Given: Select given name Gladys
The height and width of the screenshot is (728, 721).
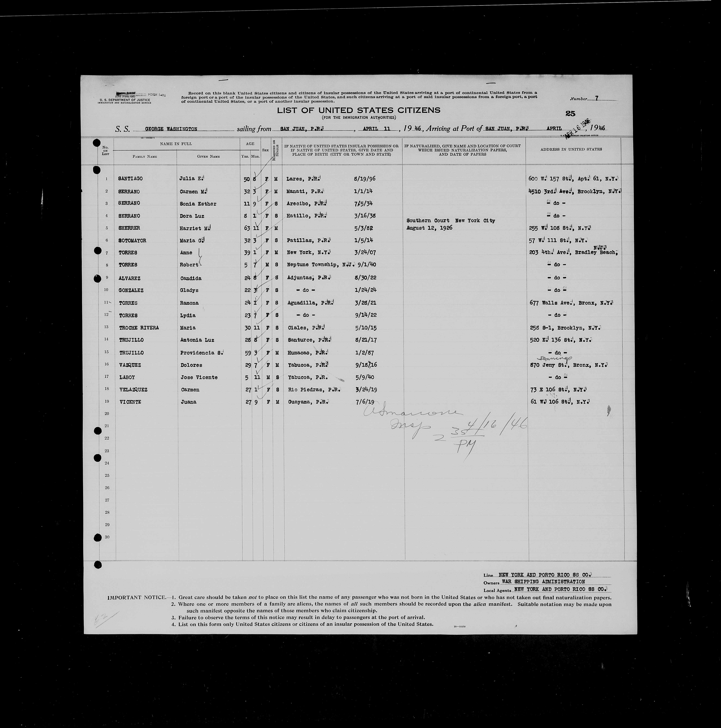Looking at the screenshot, I should point(189,291).
